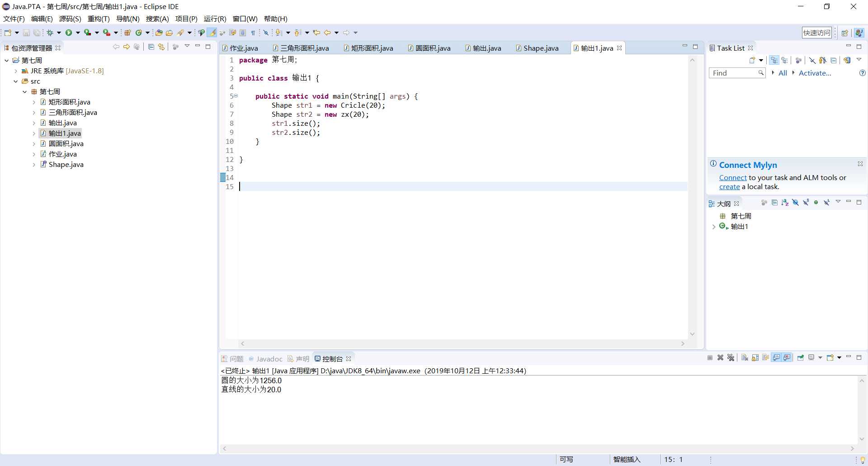Collapse the src folder in tree
This screenshot has height=466, width=868.
(16, 81)
